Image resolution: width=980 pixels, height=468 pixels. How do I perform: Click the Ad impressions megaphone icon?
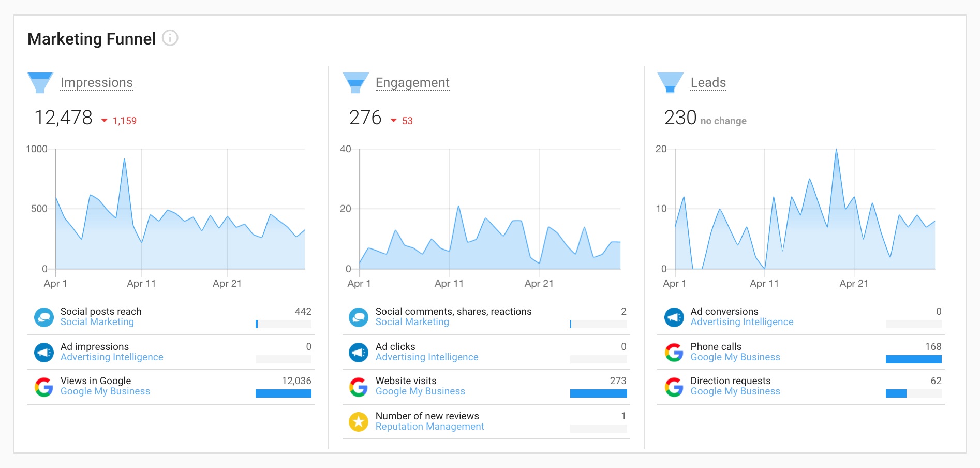44,352
